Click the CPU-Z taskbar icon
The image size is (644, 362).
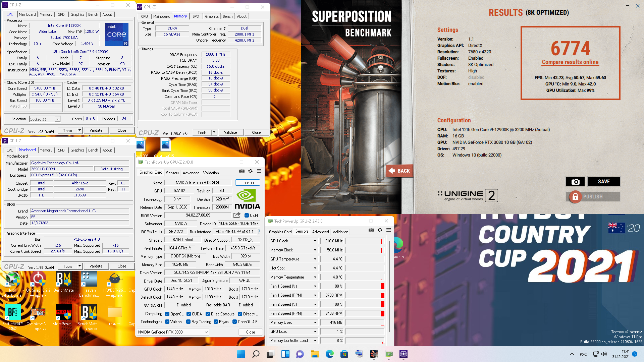coord(403,354)
